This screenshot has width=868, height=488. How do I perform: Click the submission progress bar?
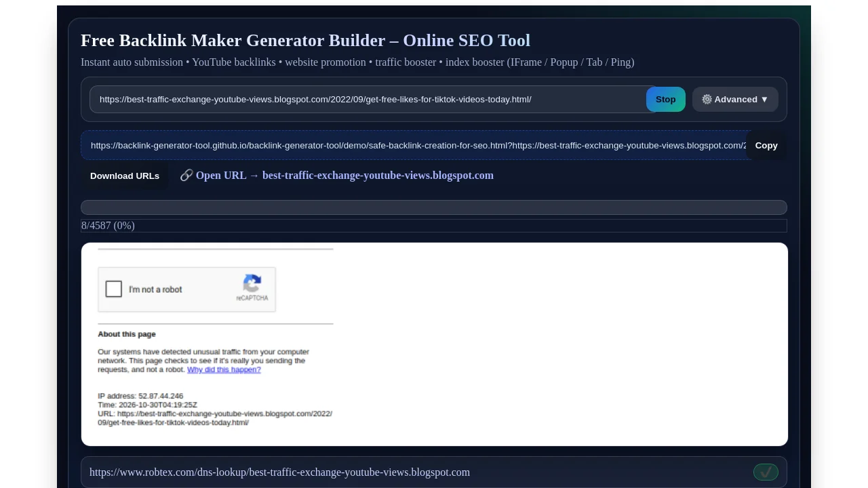tap(434, 207)
